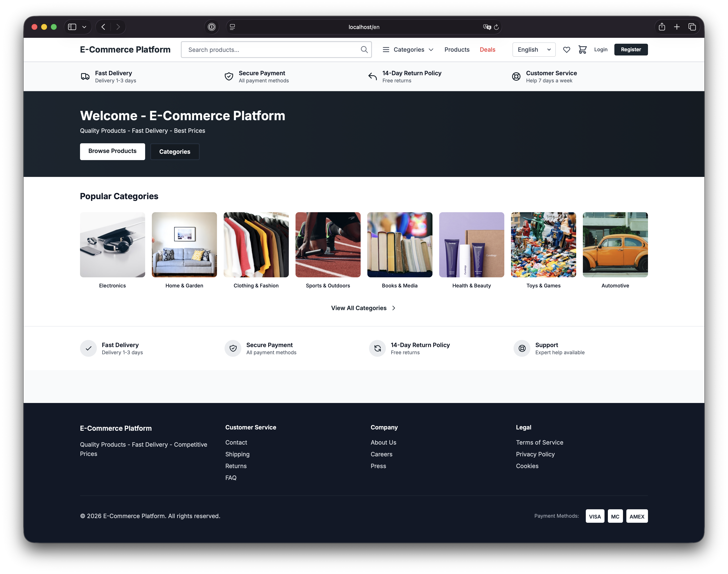This screenshot has height=574, width=728.
Task: Open the wishlist heart icon
Action: coord(567,49)
